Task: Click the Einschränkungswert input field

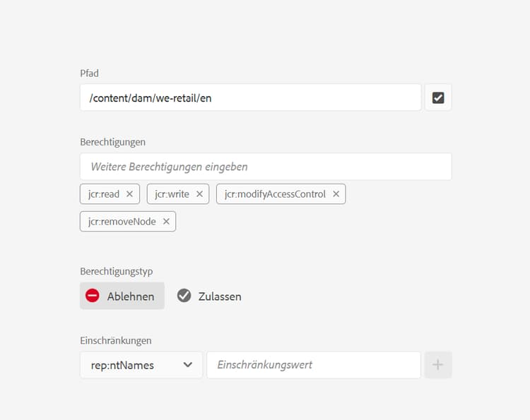Action: (x=314, y=365)
